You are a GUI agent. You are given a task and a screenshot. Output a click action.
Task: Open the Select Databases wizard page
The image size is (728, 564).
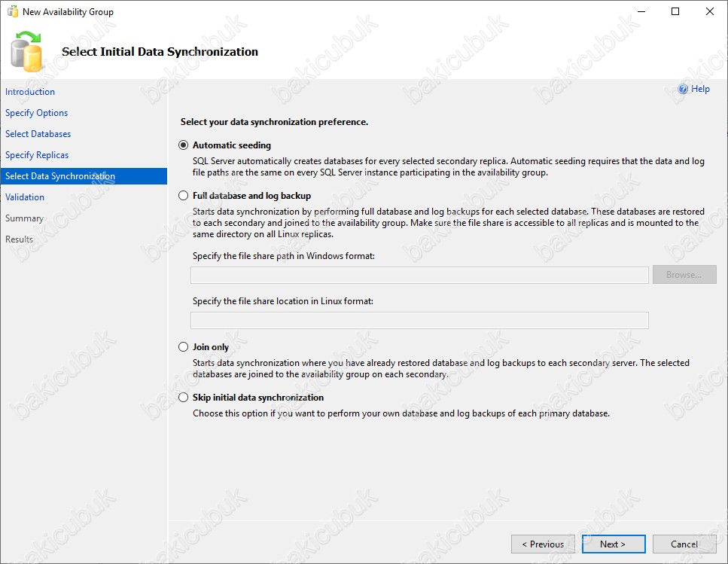point(38,134)
